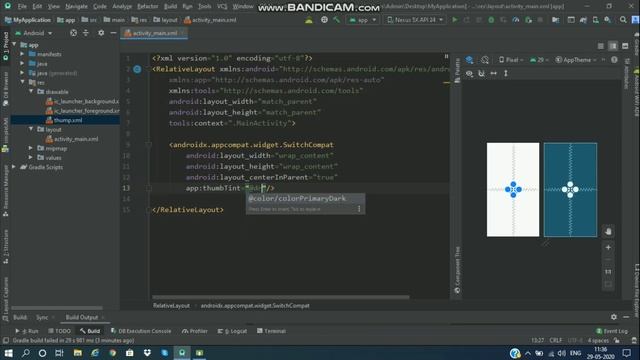The width and height of the screenshot is (640, 360).
Task: Toggle autoconnect magnet icon in preview
Action: [x=482, y=73]
